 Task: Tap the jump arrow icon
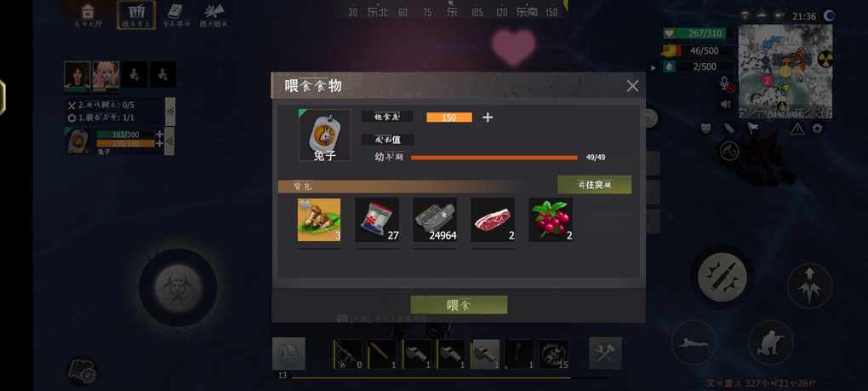(x=809, y=285)
